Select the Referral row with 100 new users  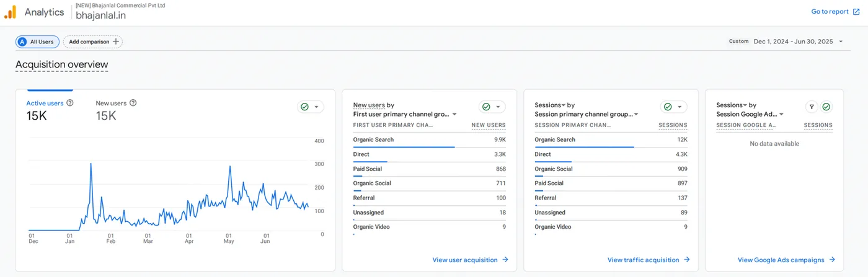pos(430,198)
